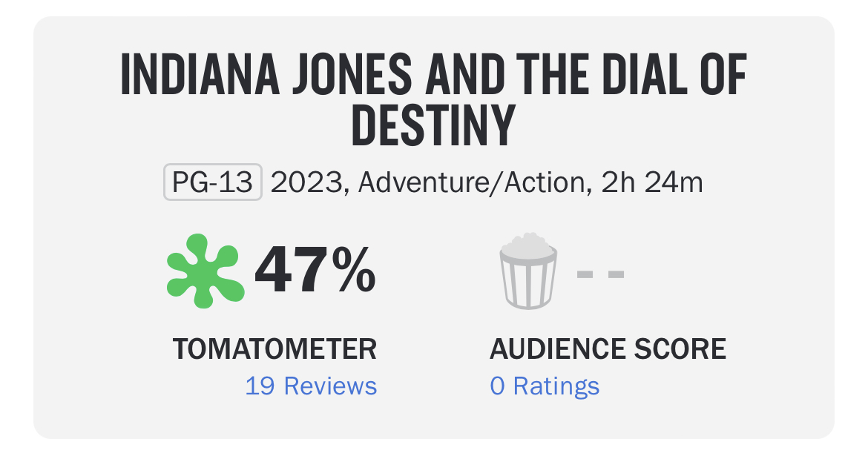Select the 47% Tomatometer score
Image resolution: width=868 pixels, height=456 pixels.
[x=315, y=271]
